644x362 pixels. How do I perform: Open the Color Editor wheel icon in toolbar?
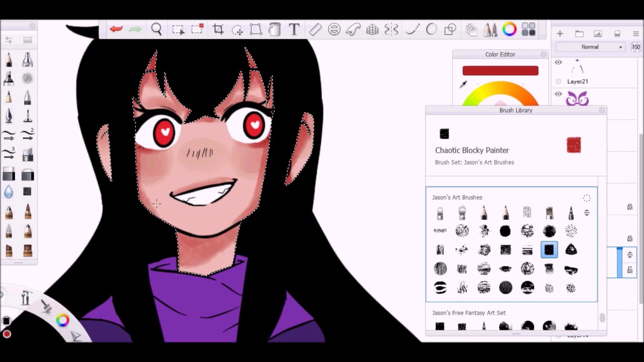(x=509, y=30)
